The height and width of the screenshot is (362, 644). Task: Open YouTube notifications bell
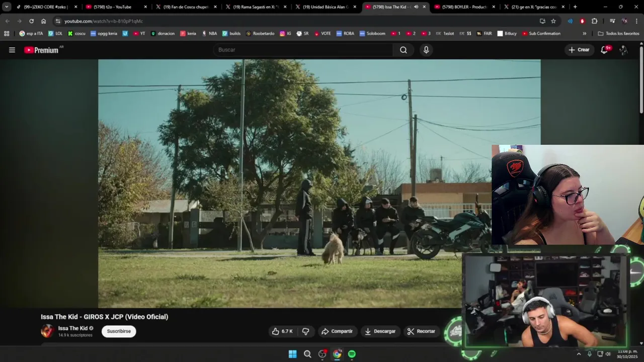tap(604, 50)
